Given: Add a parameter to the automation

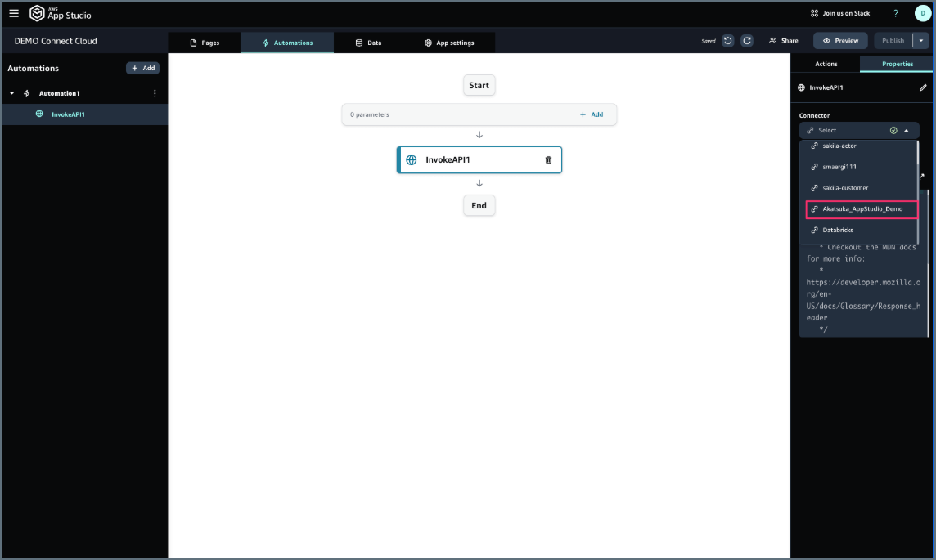Looking at the screenshot, I should [593, 114].
